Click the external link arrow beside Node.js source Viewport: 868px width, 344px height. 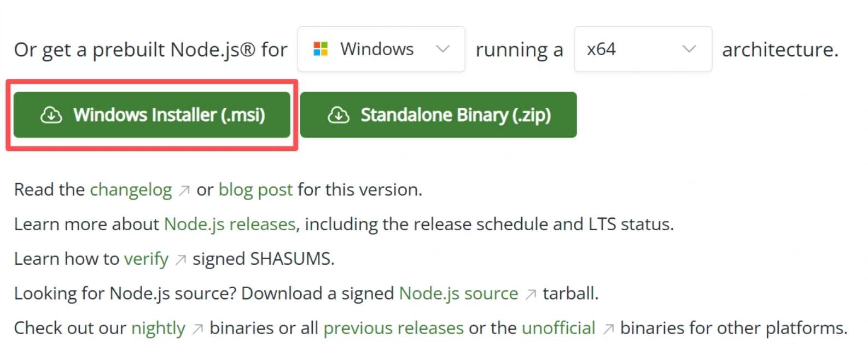point(530,293)
